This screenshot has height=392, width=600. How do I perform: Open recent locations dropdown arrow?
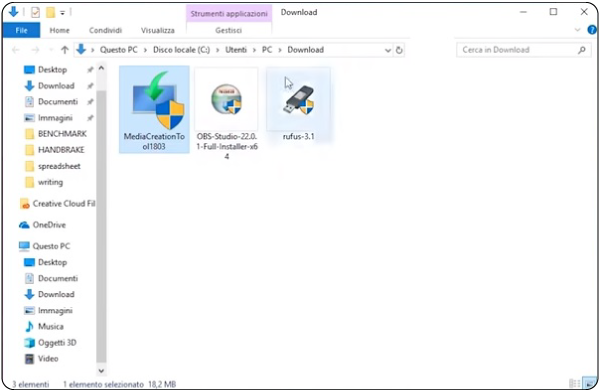click(x=51, y=50)
